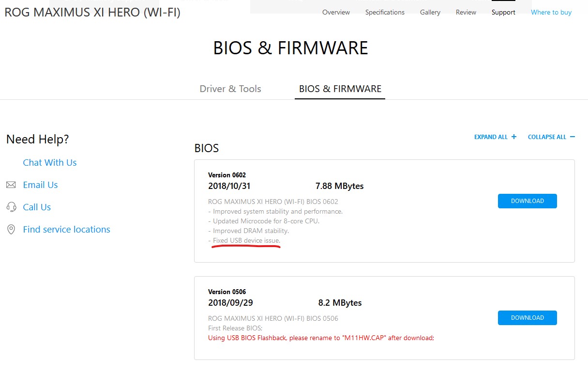This screenshot has width=588, height=375.
Task: Click the Improved system stability and performance line
Action: (275, 211)
